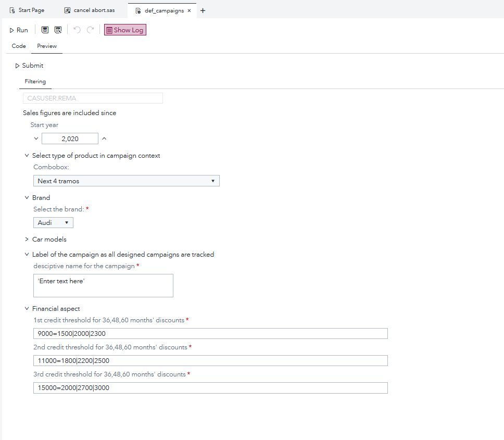Close the def_campaigns tab
Viewport: 504px width, 440px height.
(x=189, y=10)
